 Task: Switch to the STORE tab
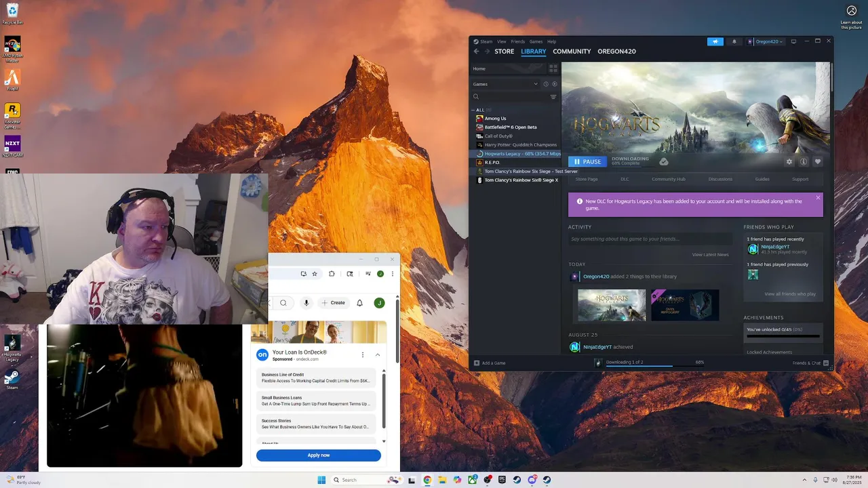click(x=504, y=52)
